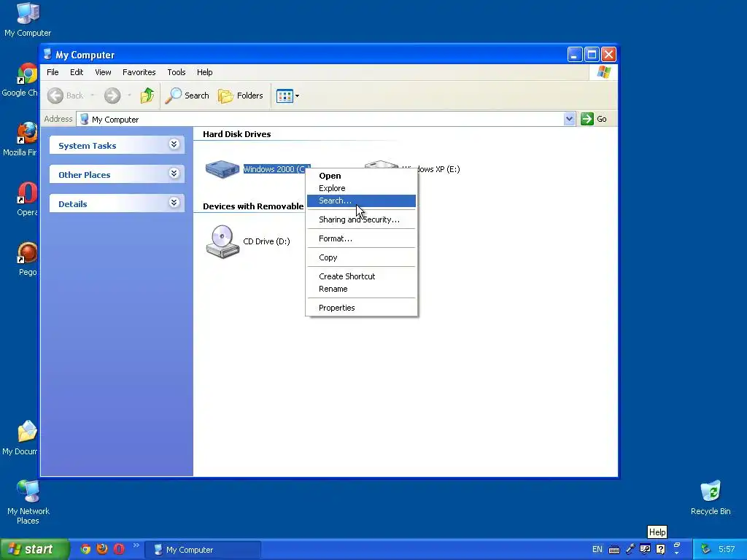Open the Search toolbar button
This screenshot has width=747, height=560.
click(187, 96)
